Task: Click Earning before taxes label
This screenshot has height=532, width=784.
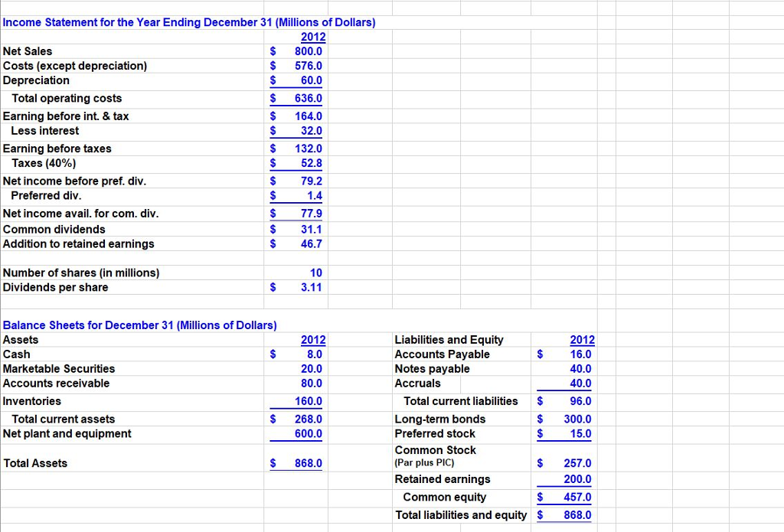Action: pyautogui.click(x=57, y=149)
